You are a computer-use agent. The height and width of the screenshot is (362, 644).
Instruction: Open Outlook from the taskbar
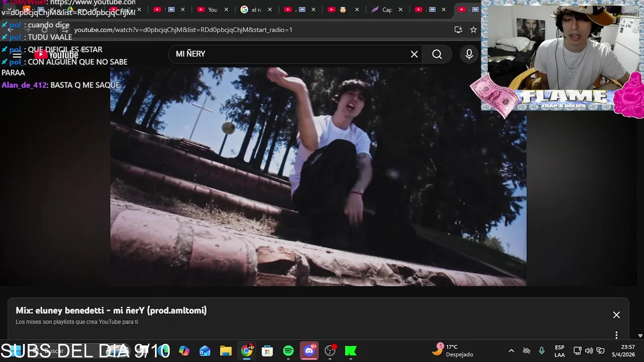pos(205,351)
